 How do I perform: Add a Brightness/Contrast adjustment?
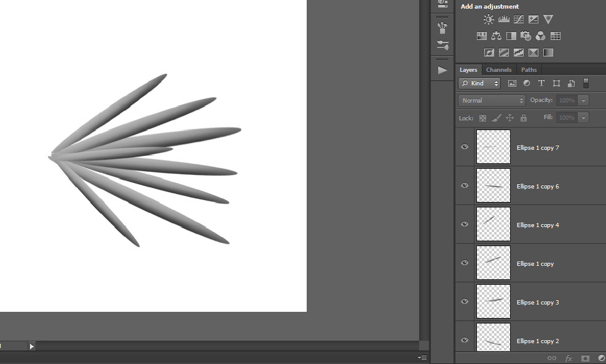(489, 20)
